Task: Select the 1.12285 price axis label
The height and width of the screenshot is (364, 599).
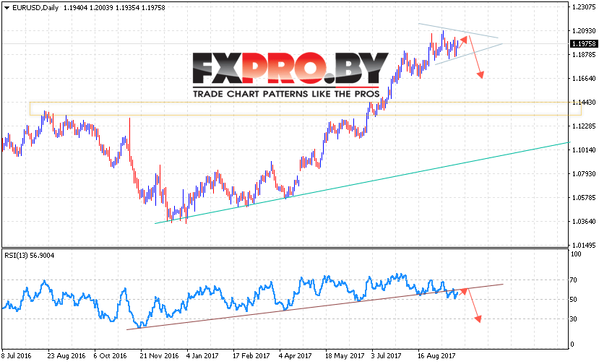Action: (x=584, y=126)
